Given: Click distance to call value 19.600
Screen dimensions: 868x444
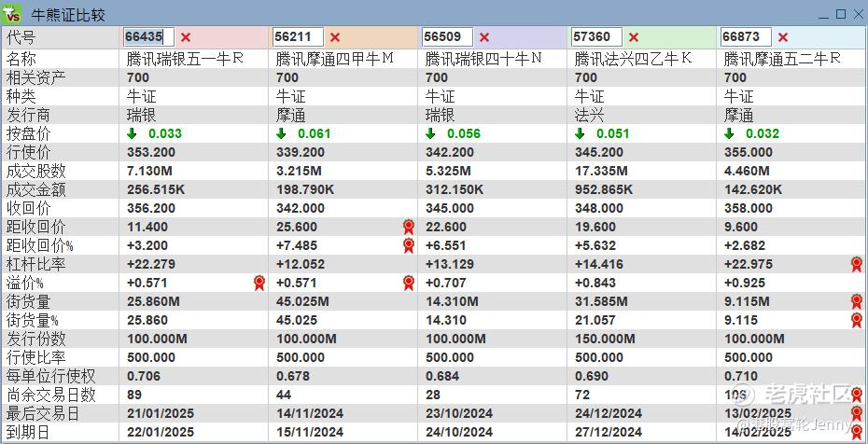Looking at the screenshot, I should pyautogui.click(x=595, y=228).
